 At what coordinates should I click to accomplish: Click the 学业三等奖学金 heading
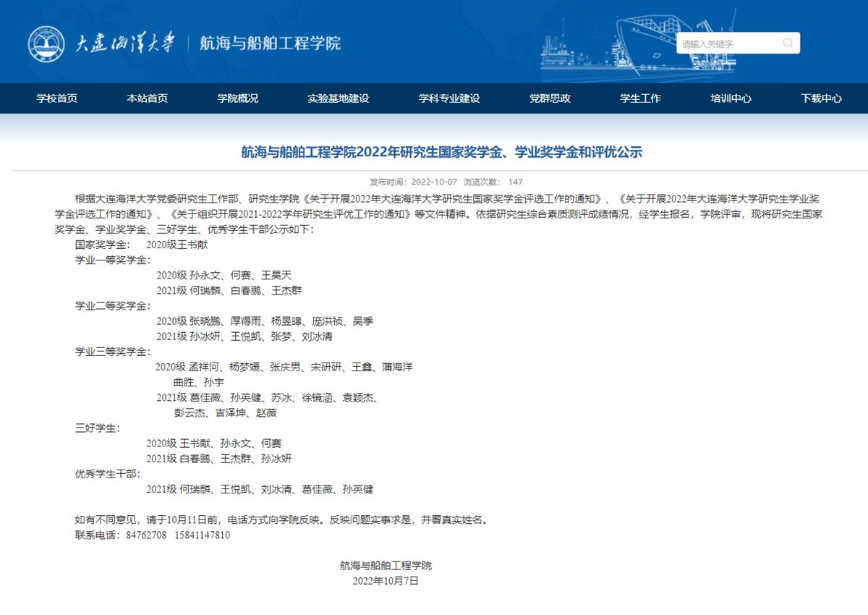111,352
